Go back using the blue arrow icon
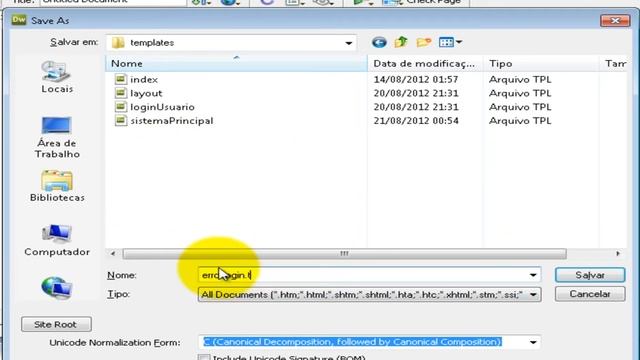This screenshot has width=640, height=360. 379,42
